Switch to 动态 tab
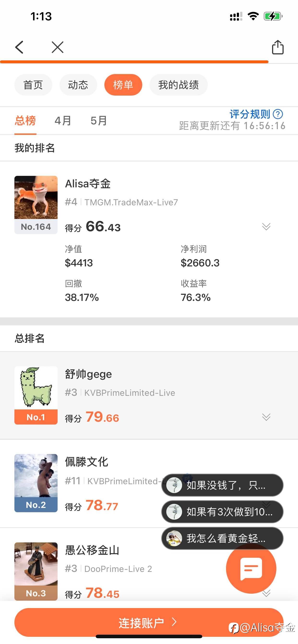298x644 pixels. click(x=78, y=85)
